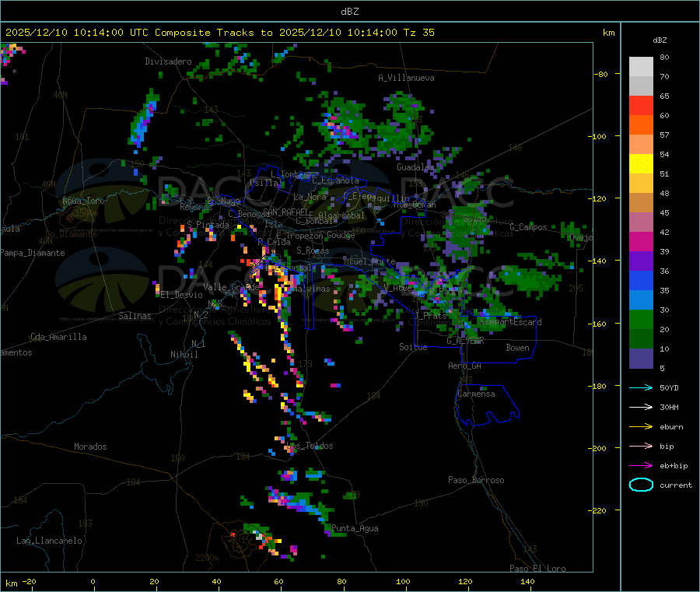Click the 'Soitue' map label
Viewport: 700px width, 592px height.
pos(413,347)
